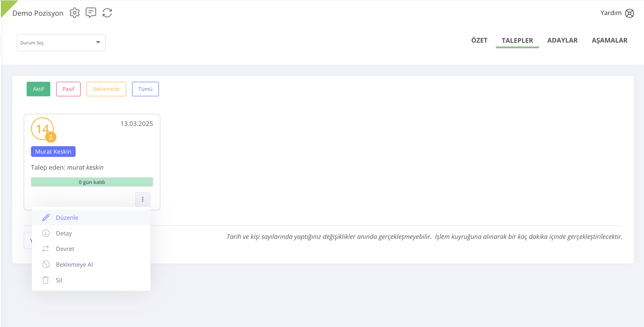
Task: Click the 0 gün kaldı progress bar
Action: tap(92, 182)
